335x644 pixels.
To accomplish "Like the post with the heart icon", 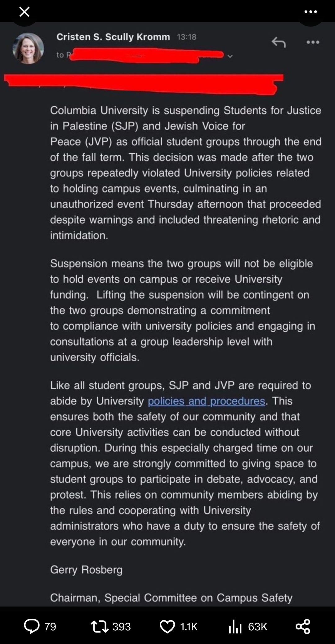I will coord(167,626).
